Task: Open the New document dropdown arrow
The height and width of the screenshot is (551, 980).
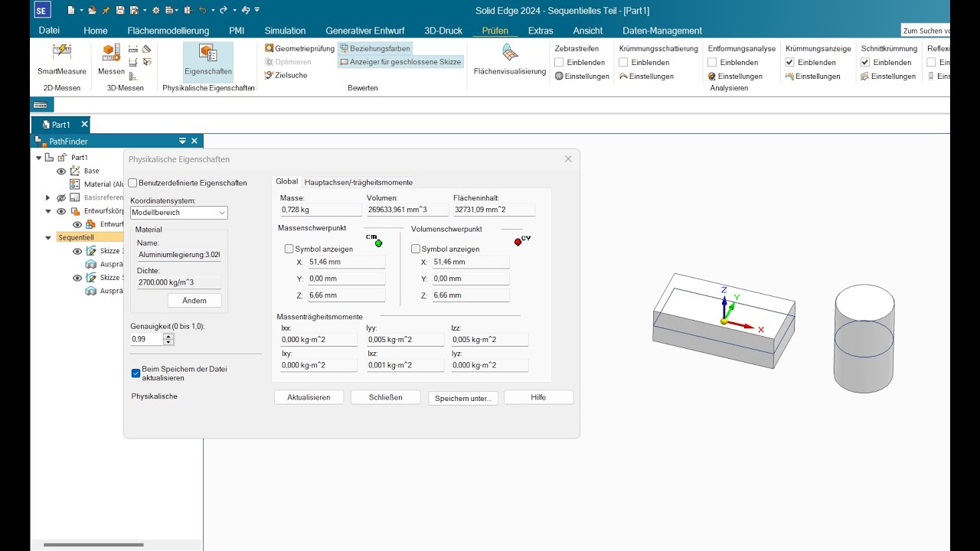Action: tap(80, 10)
